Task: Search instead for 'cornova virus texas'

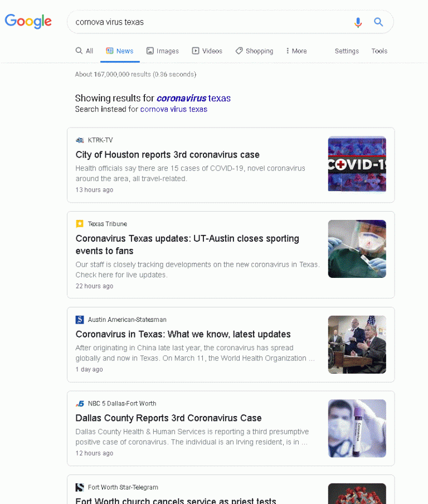Action: click(x=174, y=109)
